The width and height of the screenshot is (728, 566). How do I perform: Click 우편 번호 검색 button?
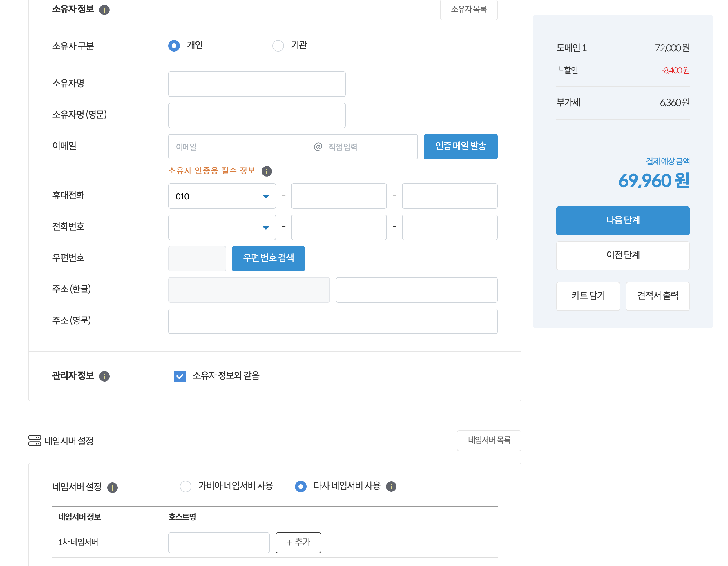point(268,259)
